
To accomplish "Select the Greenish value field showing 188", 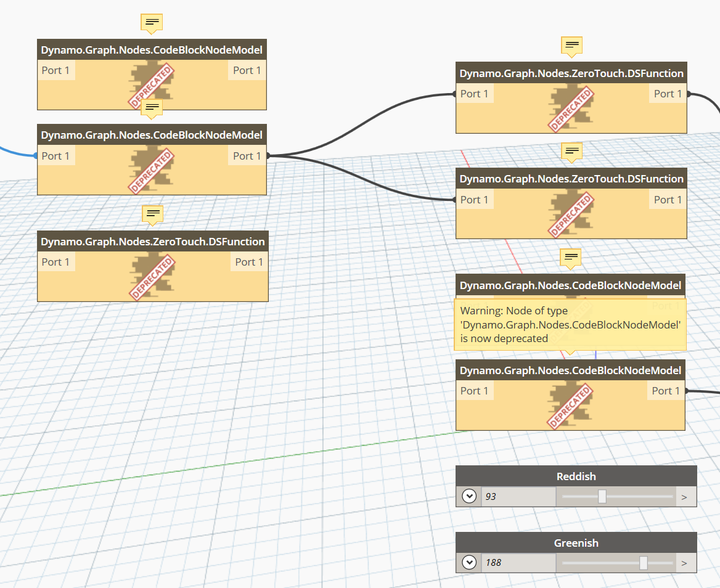I will pos(518,562).
